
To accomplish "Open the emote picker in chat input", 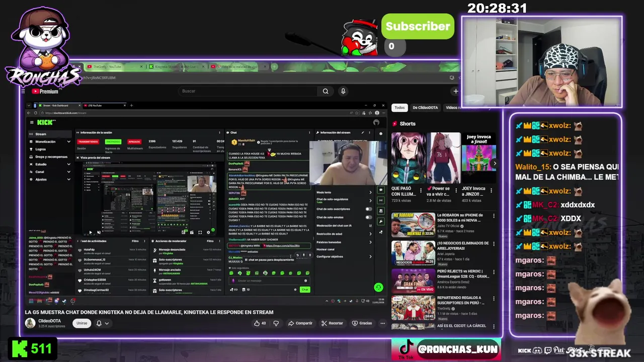I will point(305,281).
